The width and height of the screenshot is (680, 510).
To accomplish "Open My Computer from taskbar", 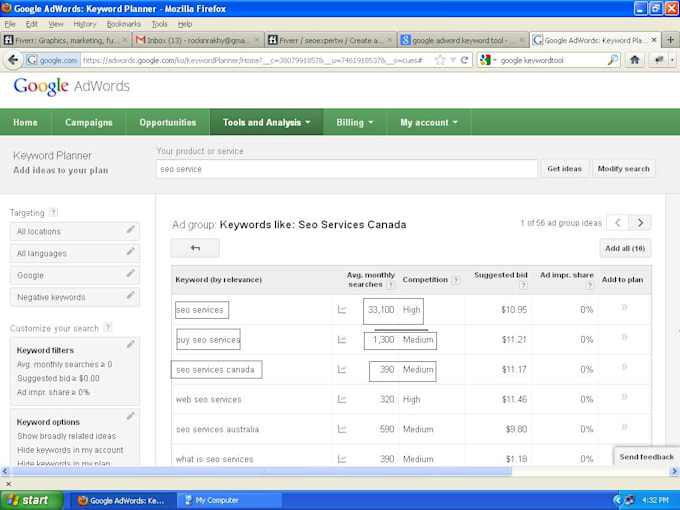I will coord(229,500).
